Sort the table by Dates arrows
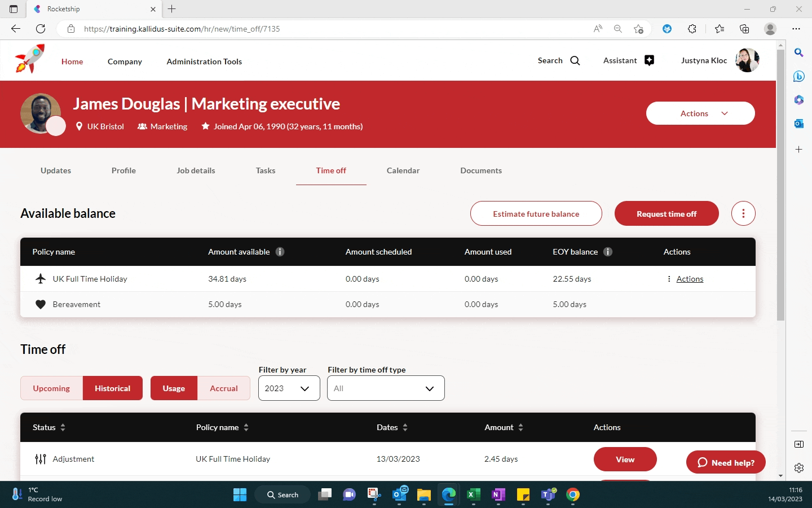The width and height of the screenshot is (812, 508). (405, 427)
